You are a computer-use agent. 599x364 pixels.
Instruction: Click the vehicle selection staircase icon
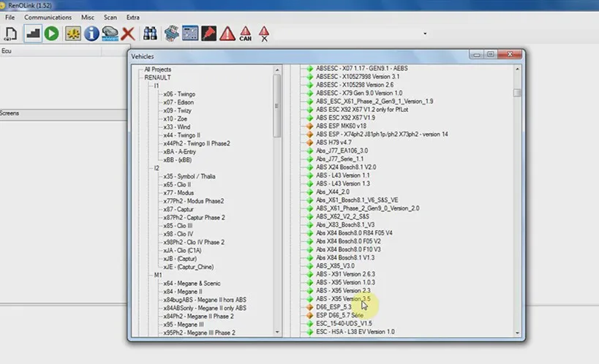point(32,34)
